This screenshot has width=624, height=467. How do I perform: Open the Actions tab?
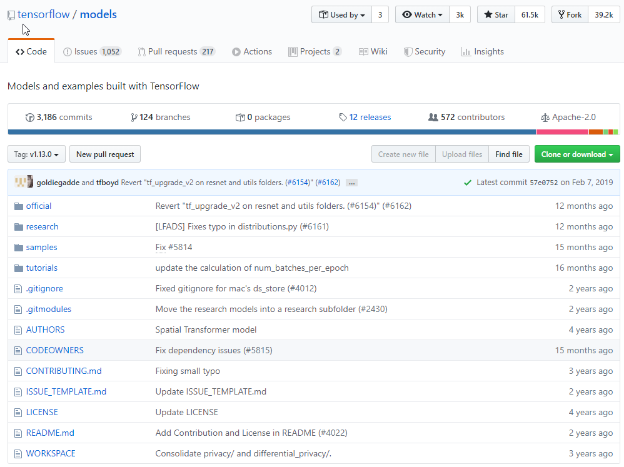252,52
